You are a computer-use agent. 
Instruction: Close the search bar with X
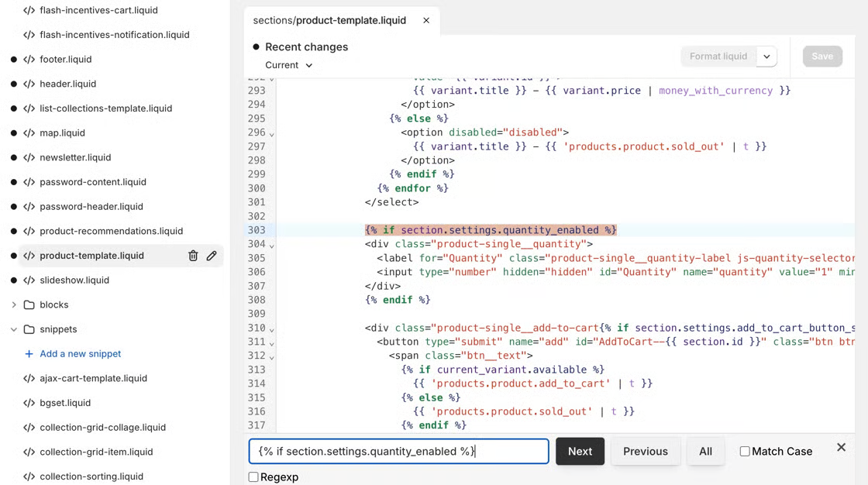click(841, 448)
